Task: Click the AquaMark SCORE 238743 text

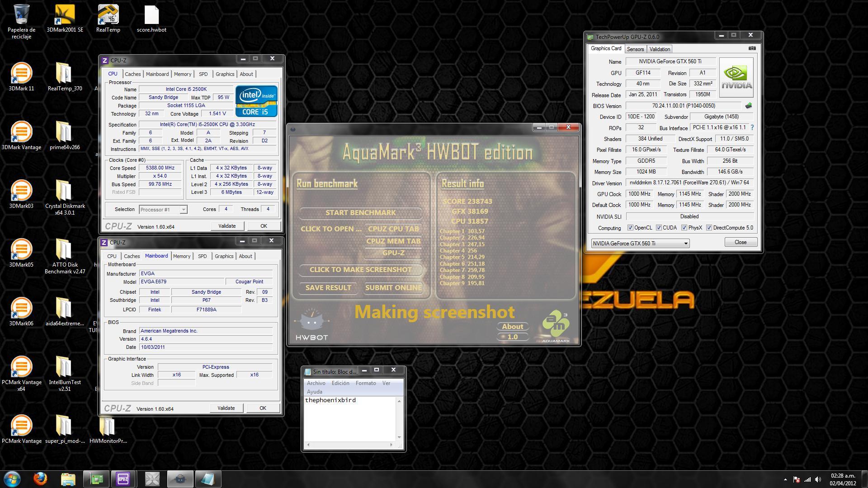Action: [467, 202]
